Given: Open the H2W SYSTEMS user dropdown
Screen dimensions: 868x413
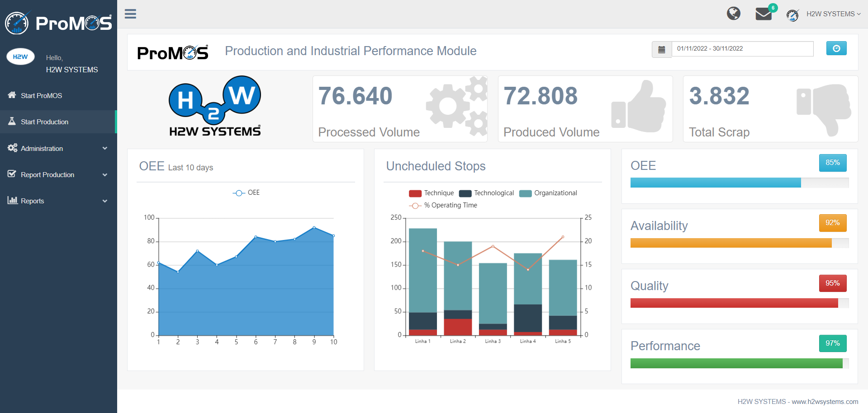Looking at the screenshot, I should (833, 14).
